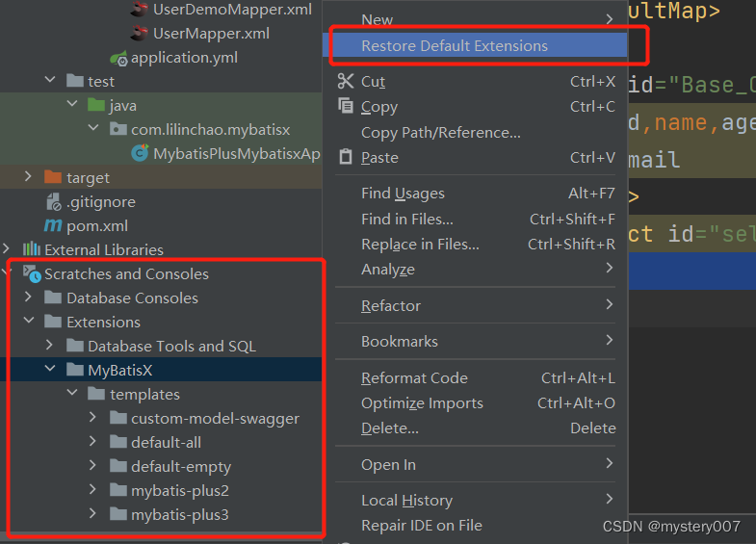This screenshot has width=756, height=544.
Task: Choose Delete from context menu
Action: 475,428
